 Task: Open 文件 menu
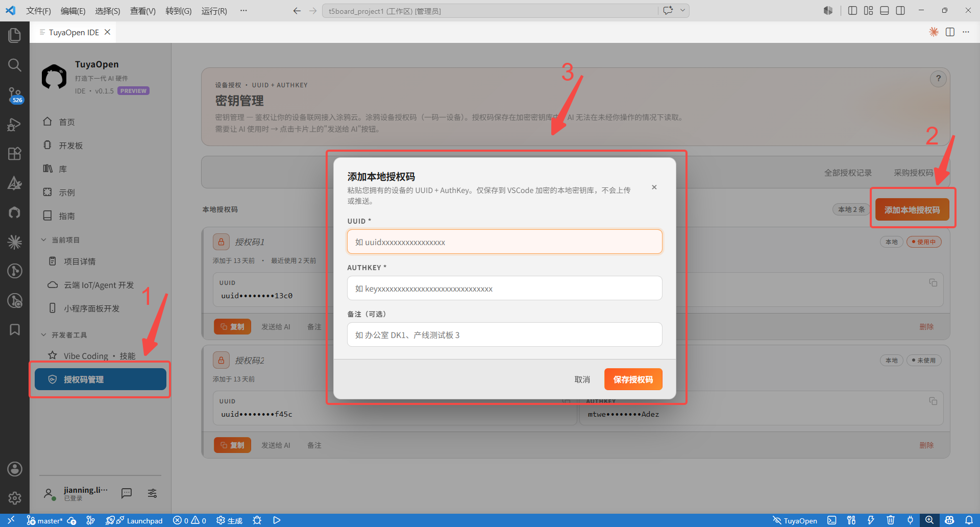(38, 11)
